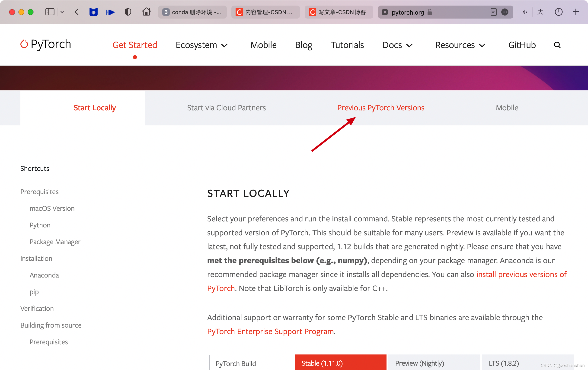Jump to Prerequisites under Building from source
The height and width of the screenshot is (370, 588).
[49, 342]
